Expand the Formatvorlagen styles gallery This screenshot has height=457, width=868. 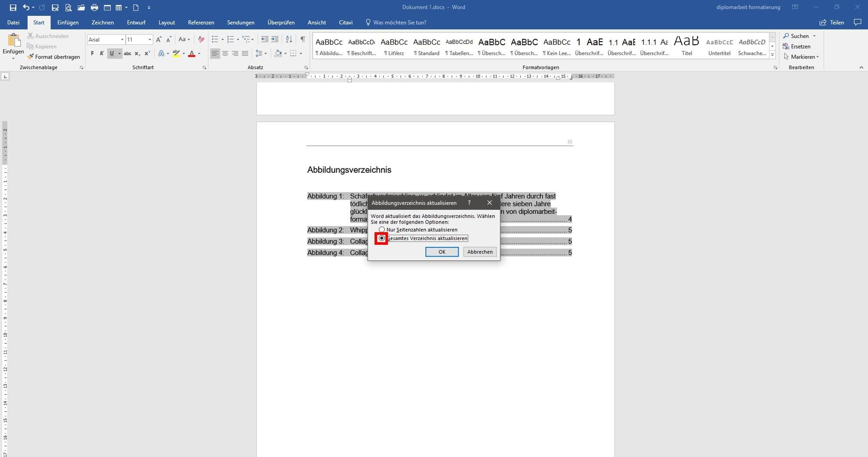(x=772, y=55)
